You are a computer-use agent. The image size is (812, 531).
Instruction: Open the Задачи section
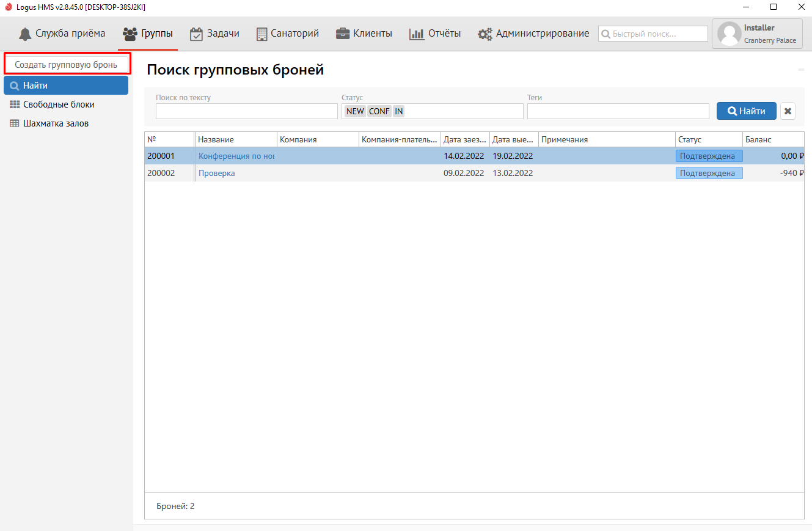[x=214, y=34]
